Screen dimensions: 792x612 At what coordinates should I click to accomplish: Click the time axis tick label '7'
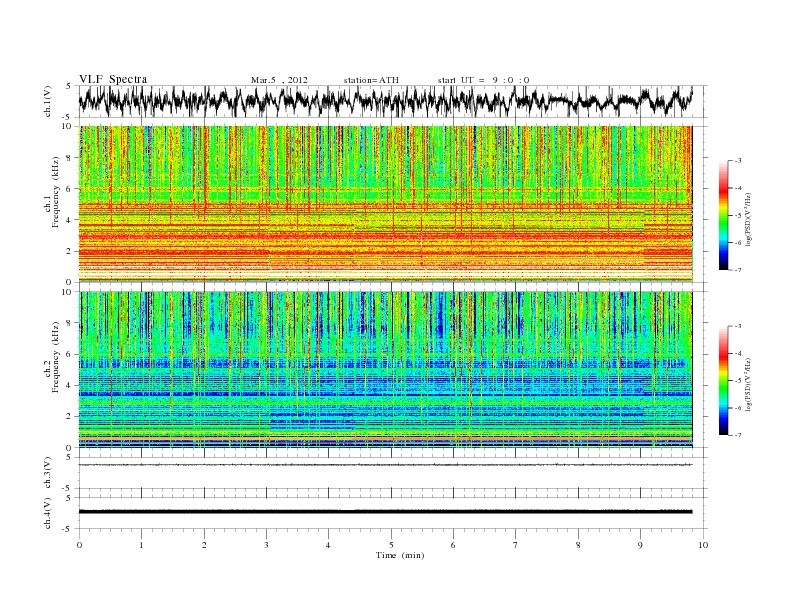(516, 545)
